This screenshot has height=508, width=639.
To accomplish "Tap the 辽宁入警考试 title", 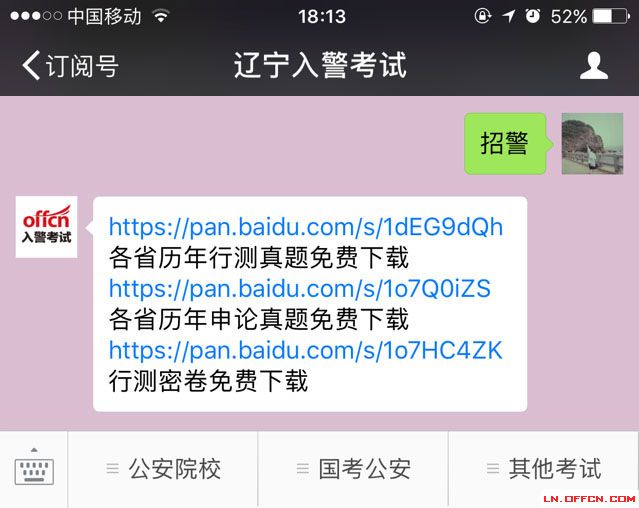I will 320,65.
